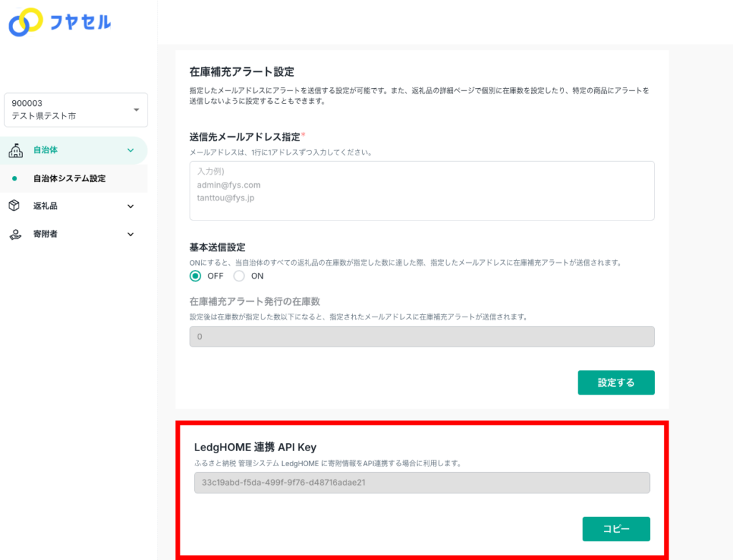Select the ON radio button
The width and height of the screenshot is (733, 560).
[x=239, y=276]
